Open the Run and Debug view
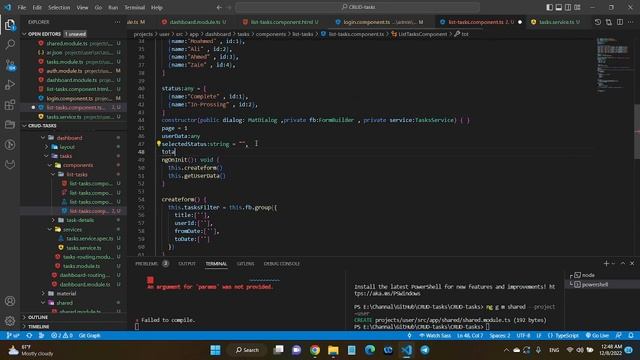The image size is (640, 360). point(10,84)
